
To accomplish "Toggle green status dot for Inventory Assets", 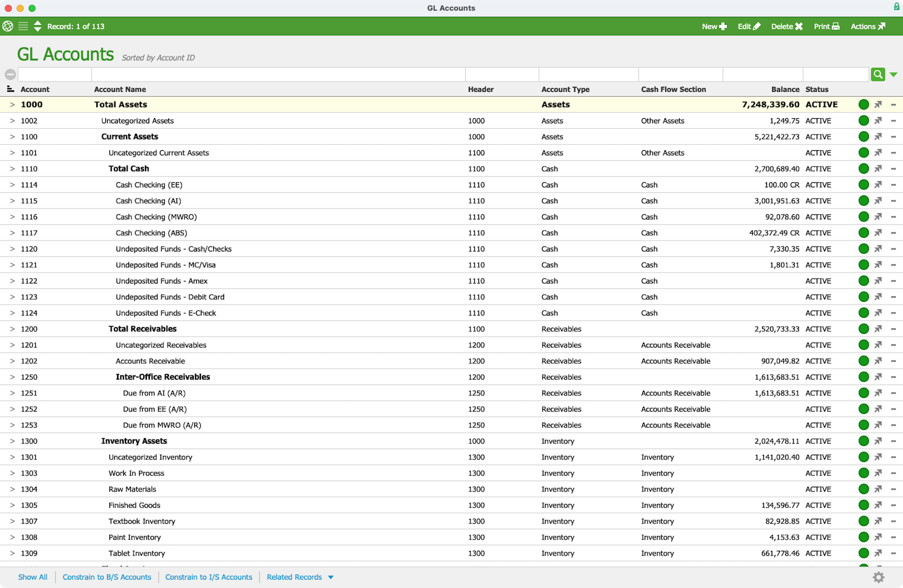I will point(863,441).
